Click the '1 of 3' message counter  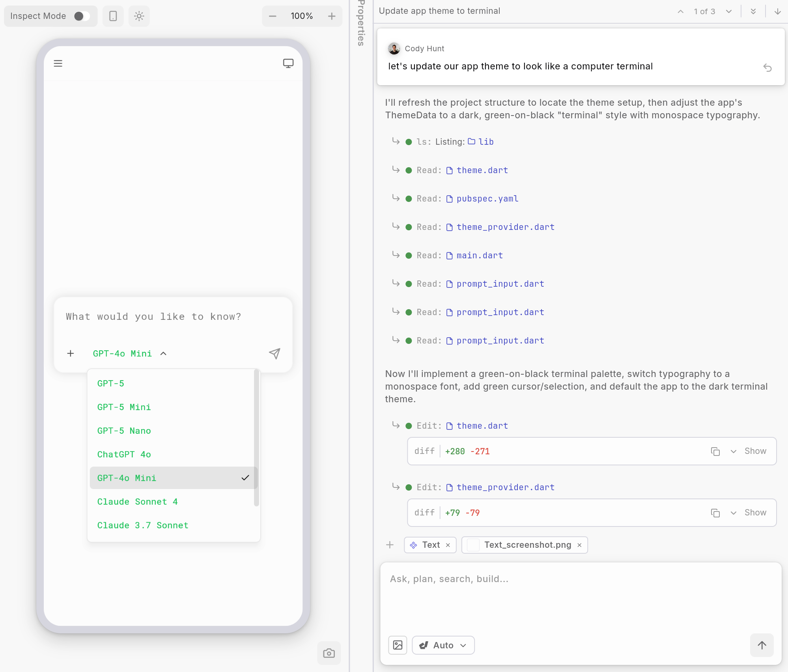pyautogui.click(x=704, y=11)
